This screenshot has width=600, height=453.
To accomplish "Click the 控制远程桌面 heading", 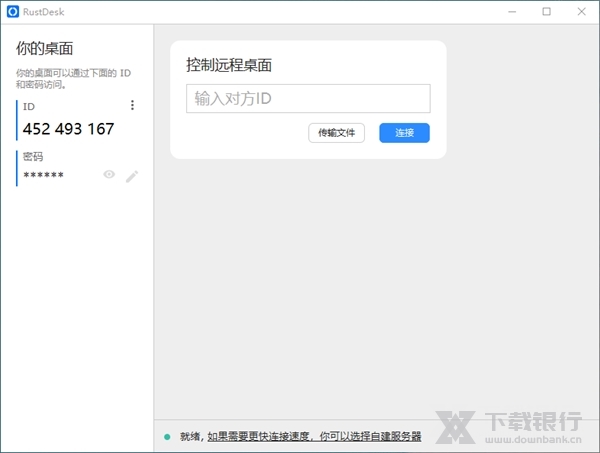I will coord(229,65).
